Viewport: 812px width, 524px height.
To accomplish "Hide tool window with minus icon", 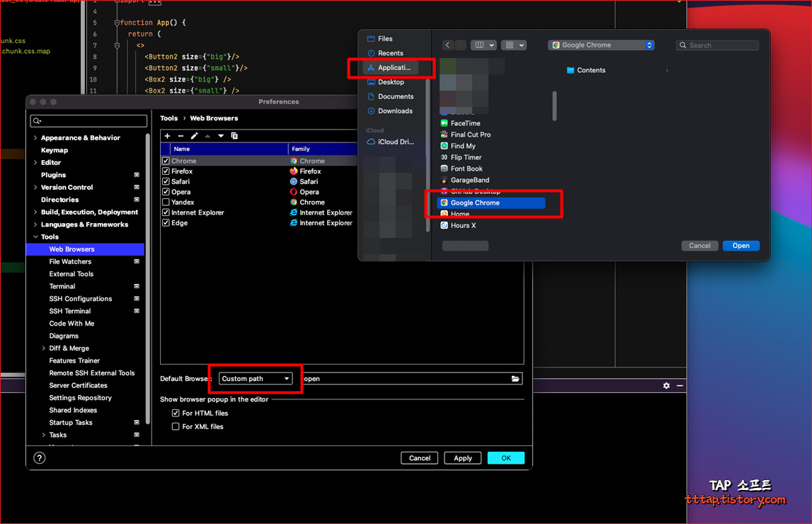I will point(680,386).
